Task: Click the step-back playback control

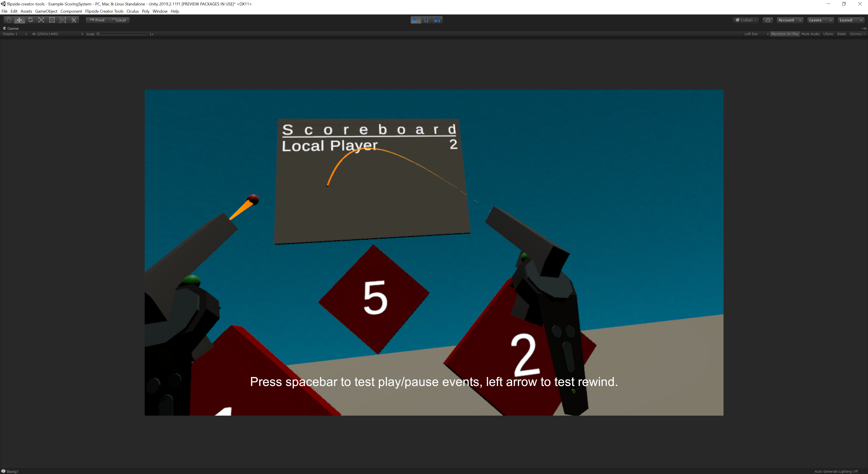Action: tap(438, 20)
